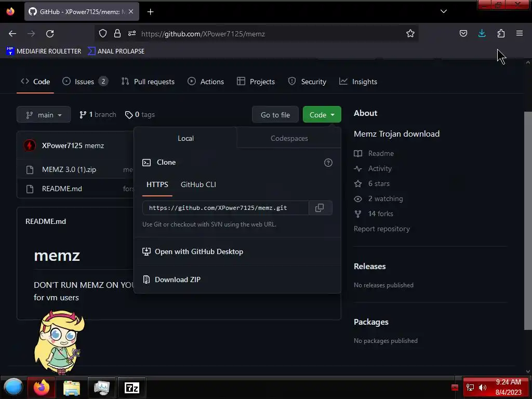Click the page vertical scrollbar
The height and width of the screenshot is (399, 532).
[528, 220]
